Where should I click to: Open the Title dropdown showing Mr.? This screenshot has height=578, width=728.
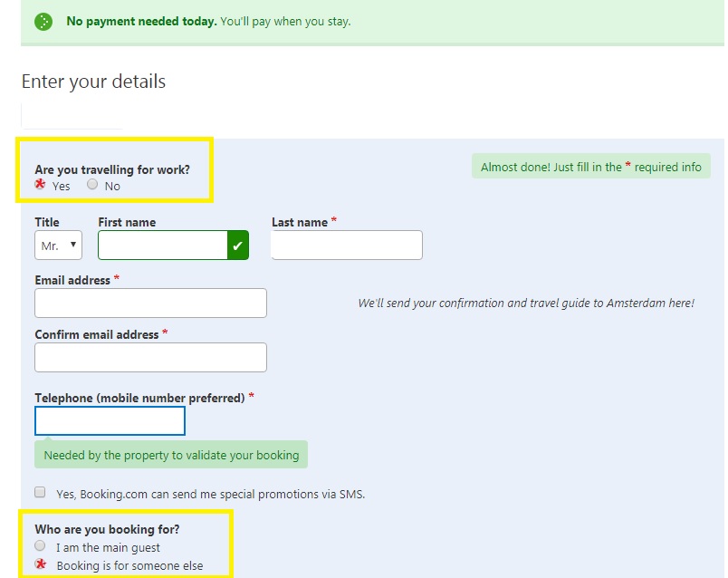(58, 246)
